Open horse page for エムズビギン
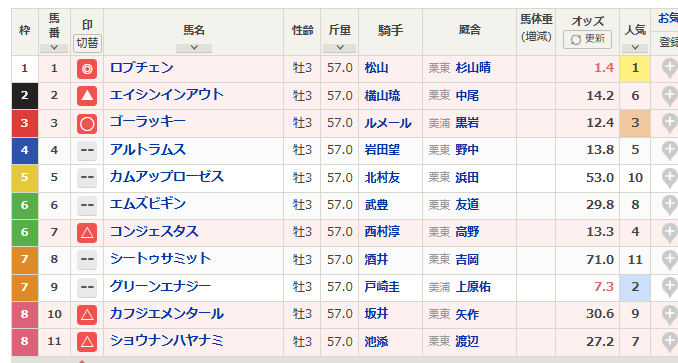 click(147, 204)
